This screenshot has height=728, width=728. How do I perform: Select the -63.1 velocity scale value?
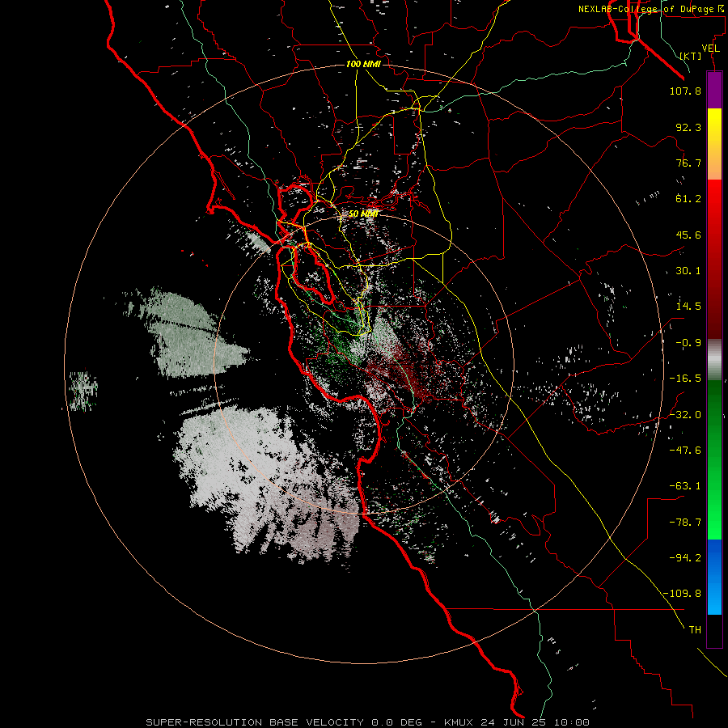pos(685,486)
